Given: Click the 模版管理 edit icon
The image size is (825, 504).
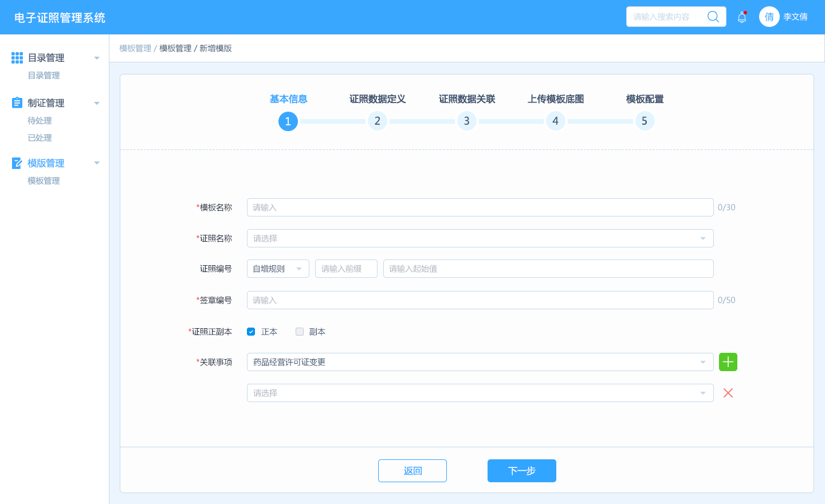Looking at the screenshot, I should point(17,163).
